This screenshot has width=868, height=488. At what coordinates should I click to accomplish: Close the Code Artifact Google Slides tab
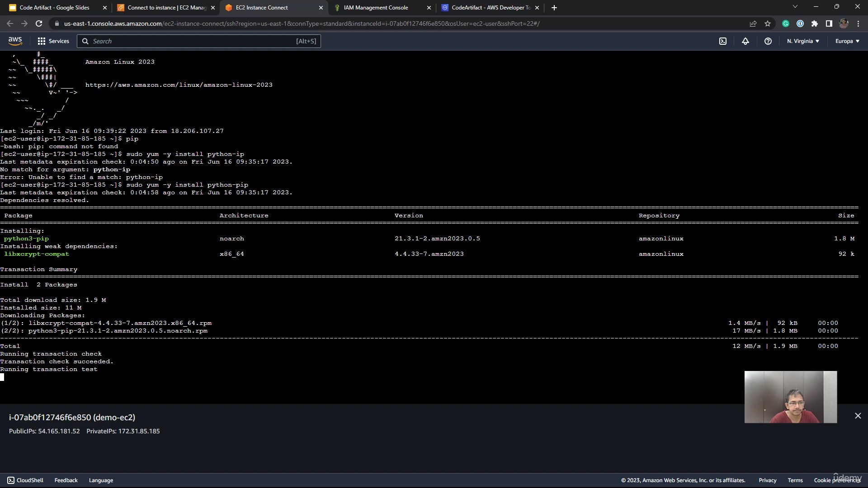[x=105, y=8]
